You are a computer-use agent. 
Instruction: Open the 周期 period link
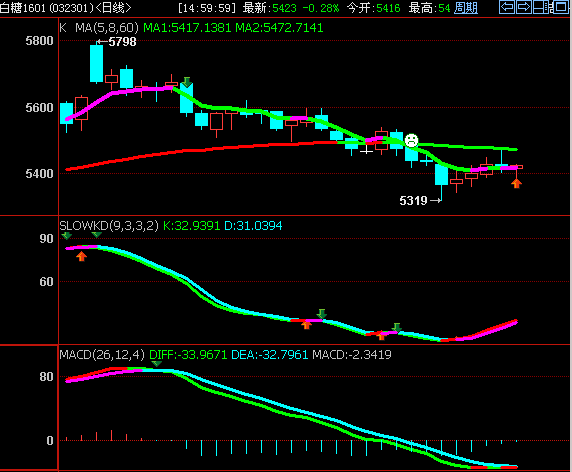tap(466, 8)
